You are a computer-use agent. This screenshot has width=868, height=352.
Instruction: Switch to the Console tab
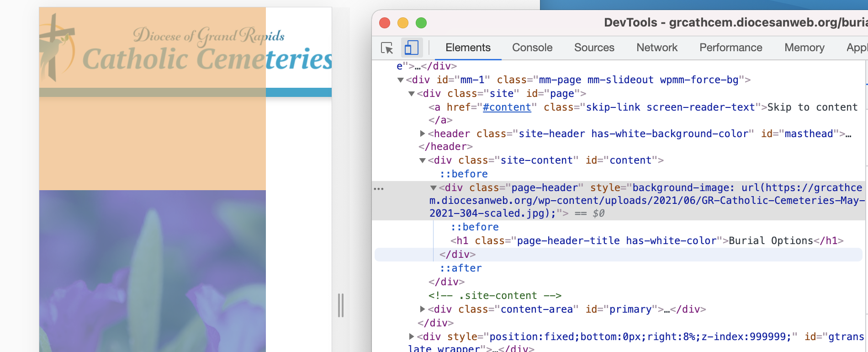(532, 48)
